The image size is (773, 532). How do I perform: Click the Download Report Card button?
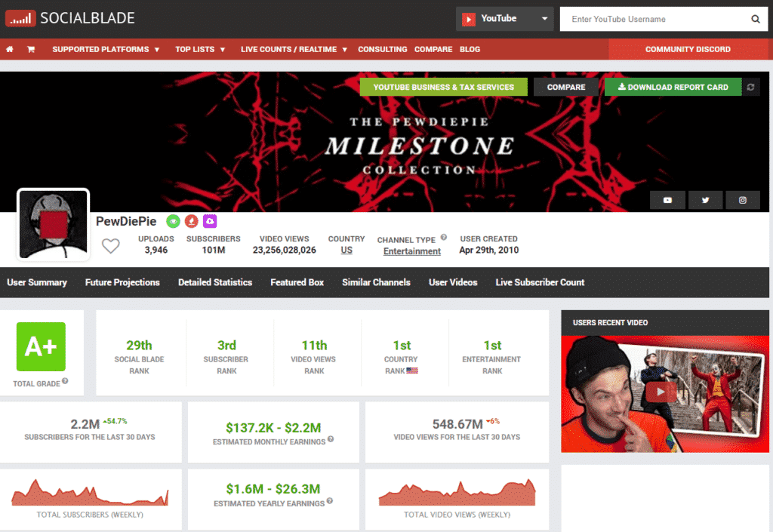pyautogui.click(x=673, y=88)
